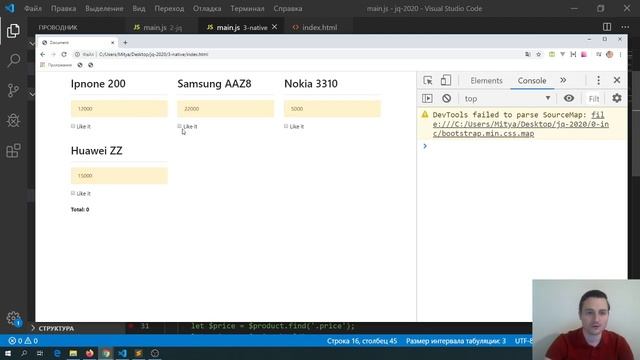The height and width of the screenshot is (360, 640).
Task: Open Microsoft Edge from the taskbar
Action: coord(57,353)
